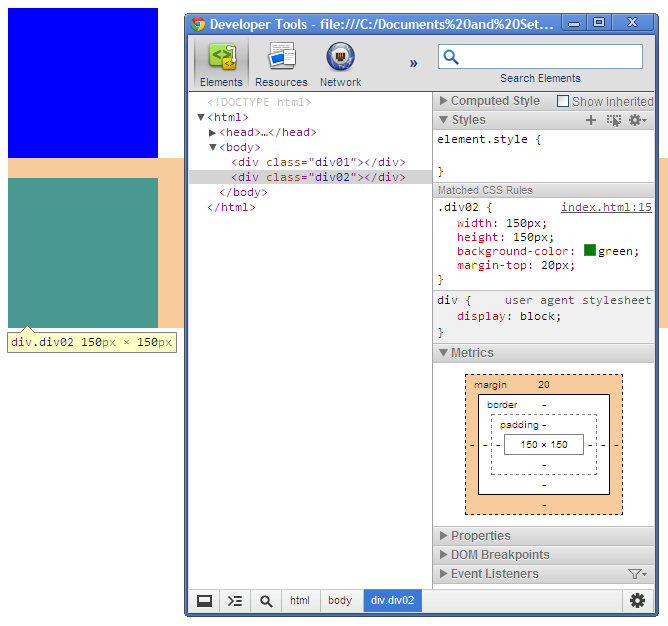Collapse the body tree node
This screenshot has width=668, height=626.
tap(213, 147)
